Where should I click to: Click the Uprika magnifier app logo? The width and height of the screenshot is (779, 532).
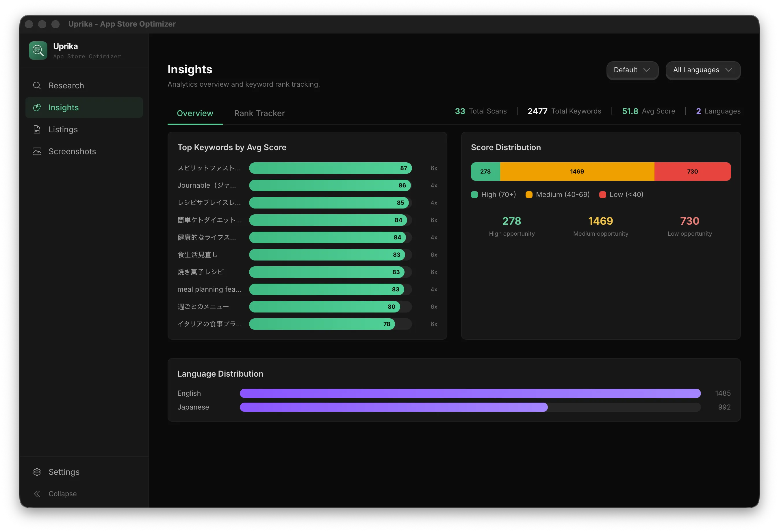tap(38, 51)
